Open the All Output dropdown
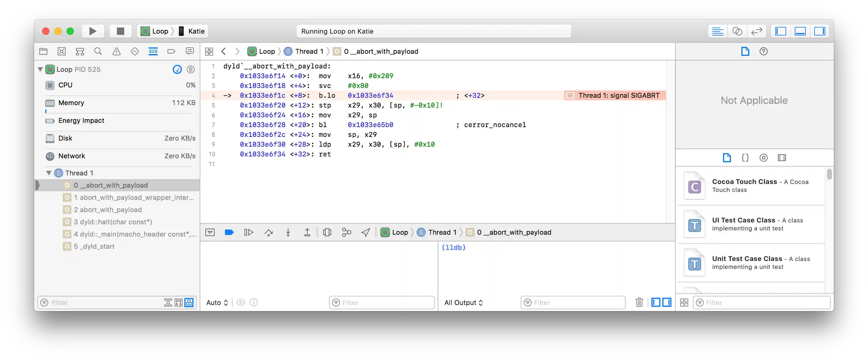 463,303
